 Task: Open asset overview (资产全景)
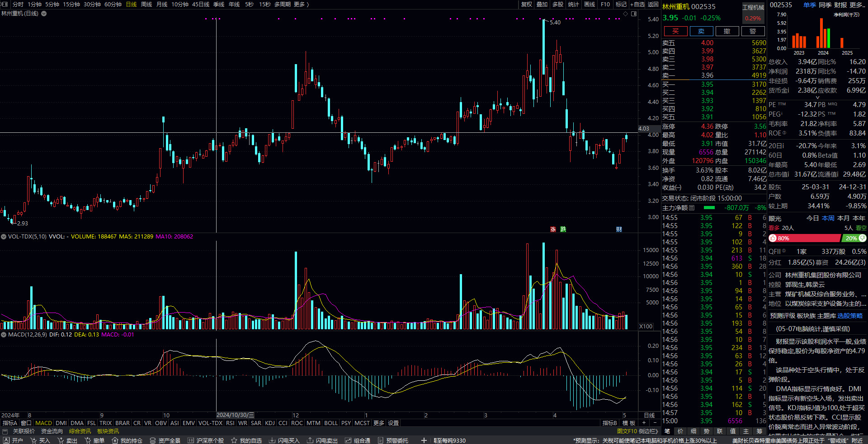(165, 440)
